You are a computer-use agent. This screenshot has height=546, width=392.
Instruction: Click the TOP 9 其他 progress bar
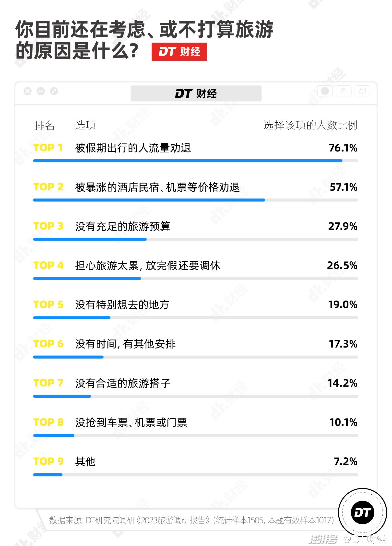(196, 475)
